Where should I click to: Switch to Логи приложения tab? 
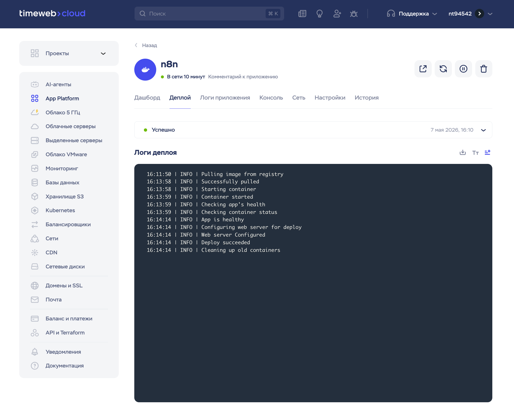tap(225, 98)
